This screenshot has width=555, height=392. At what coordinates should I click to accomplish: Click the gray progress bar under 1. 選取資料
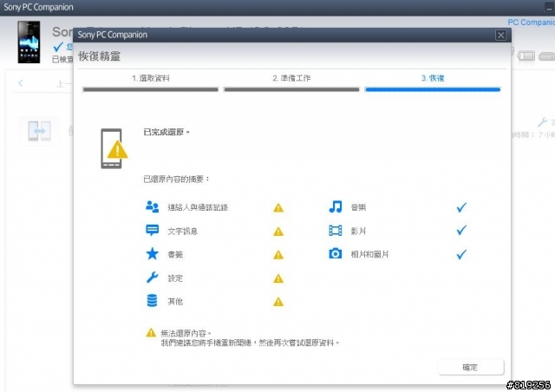click(150, 89)
